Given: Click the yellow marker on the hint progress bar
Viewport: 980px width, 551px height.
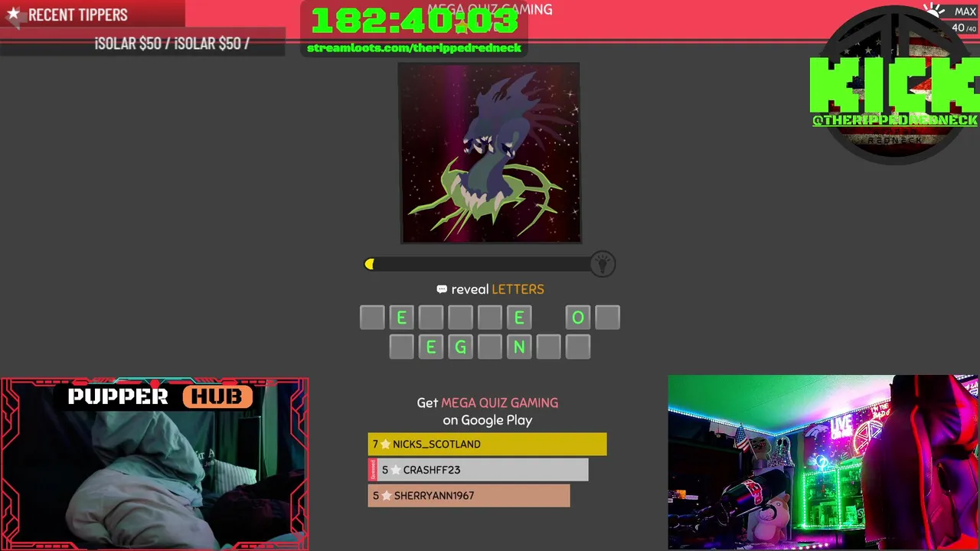Looking at the screenshot, I should tap(369, 264).
